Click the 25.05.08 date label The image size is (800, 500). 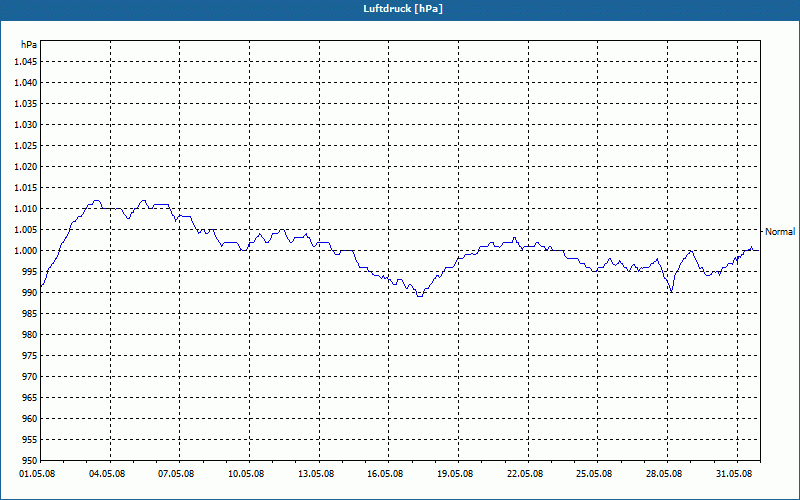click(594, 473)
